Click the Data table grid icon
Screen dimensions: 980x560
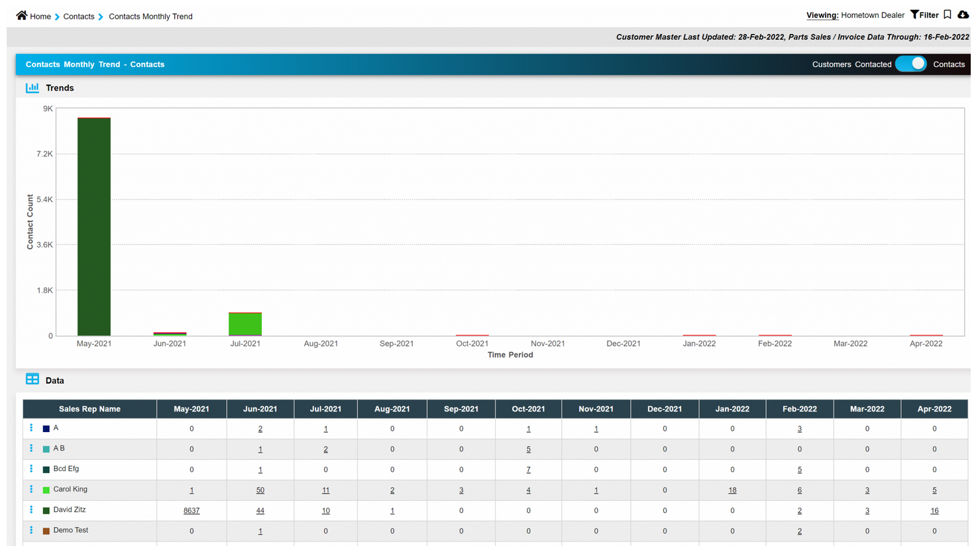32,379
